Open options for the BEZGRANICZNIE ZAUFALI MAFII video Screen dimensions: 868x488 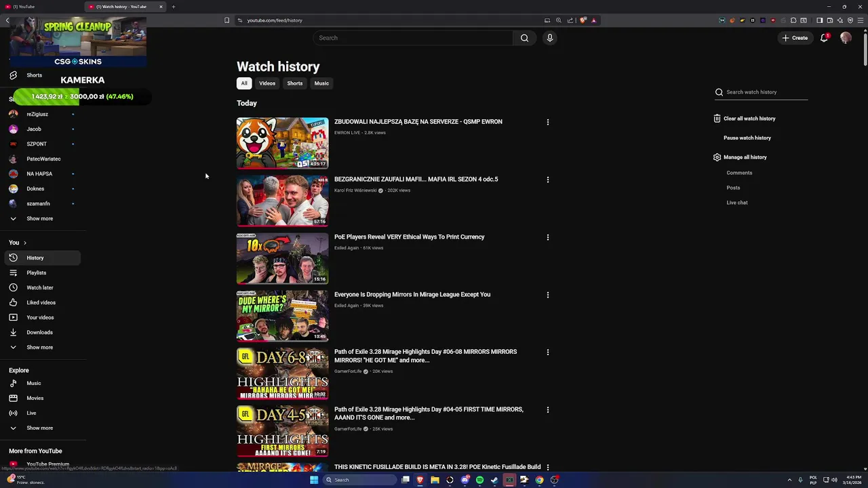(x=548, y=180)
